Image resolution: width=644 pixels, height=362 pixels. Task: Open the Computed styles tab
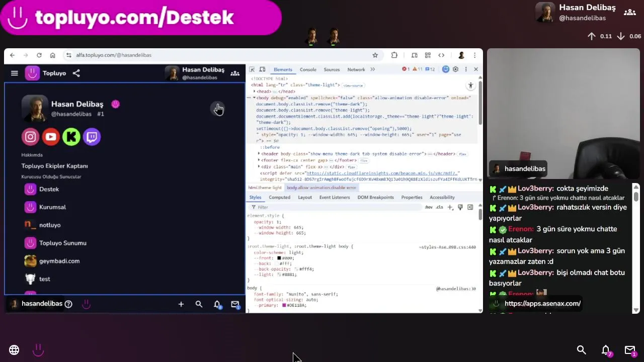click(279, 198)
